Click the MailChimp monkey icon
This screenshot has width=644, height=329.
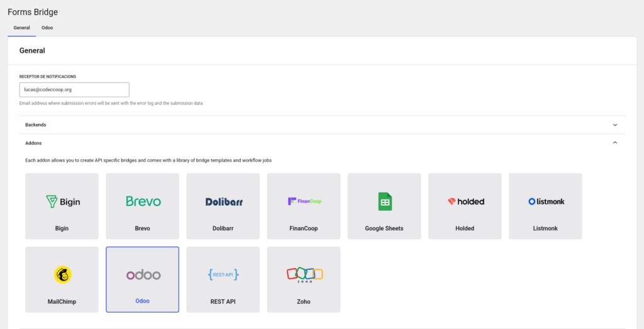63,275
